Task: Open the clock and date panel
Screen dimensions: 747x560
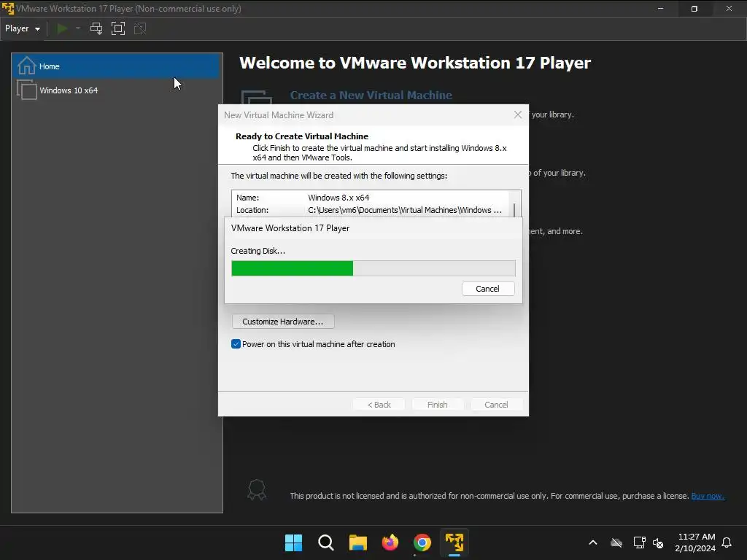Action: coord(695,542)
